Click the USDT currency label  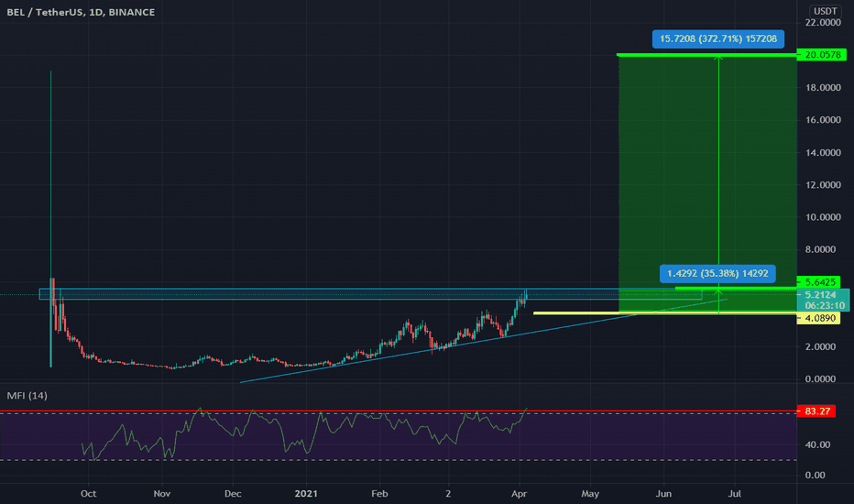point(825,11)
